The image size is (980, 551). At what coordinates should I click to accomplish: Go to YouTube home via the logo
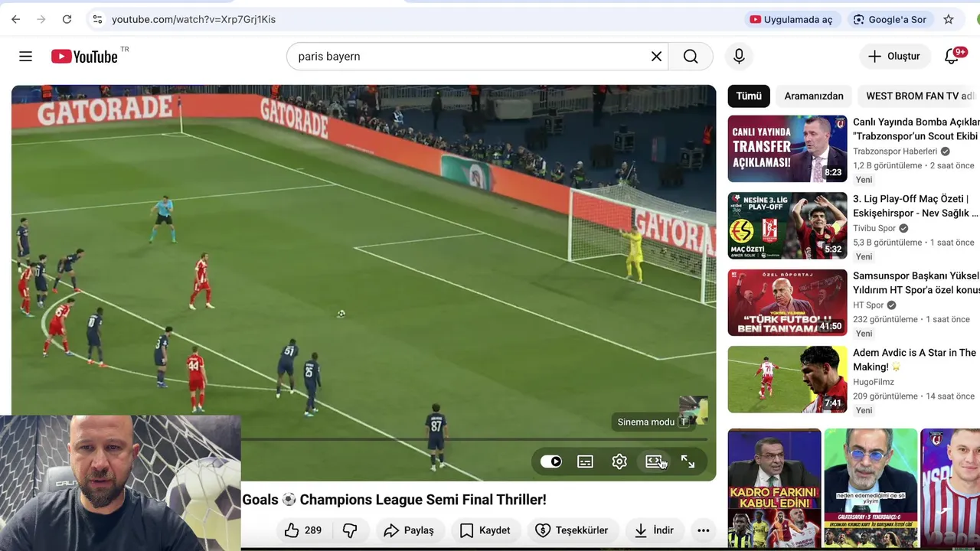click(85, 57)
